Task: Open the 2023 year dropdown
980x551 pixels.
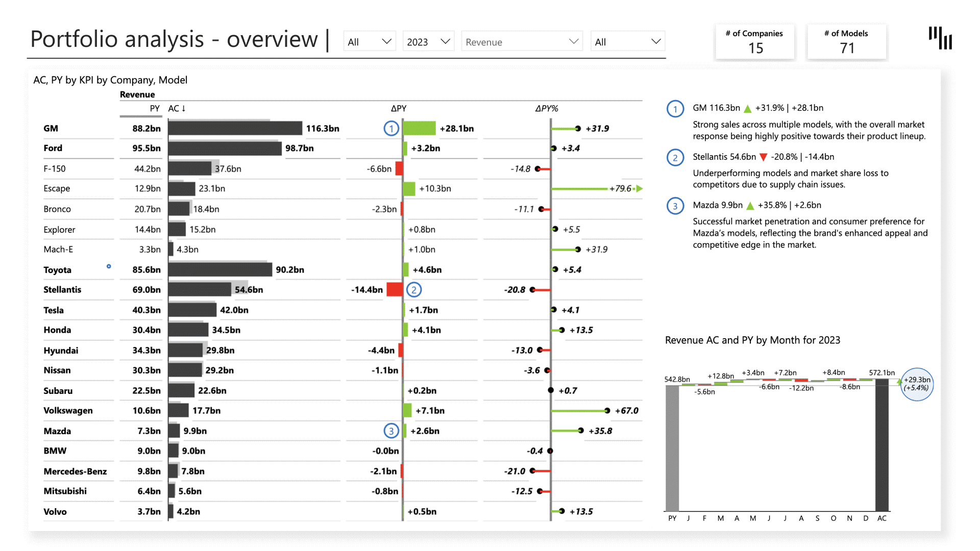Action: (429, 42)
